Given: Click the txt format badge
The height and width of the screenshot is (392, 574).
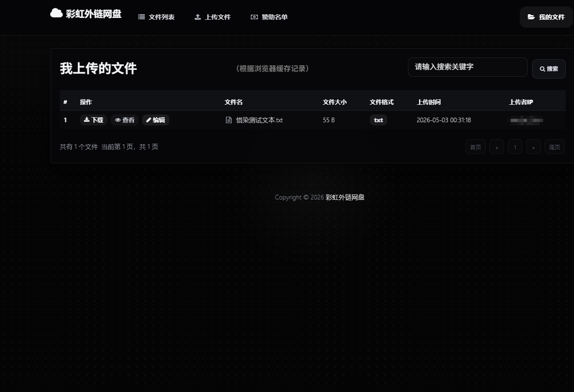Looking at the screenshot, I should click(379, 120).
